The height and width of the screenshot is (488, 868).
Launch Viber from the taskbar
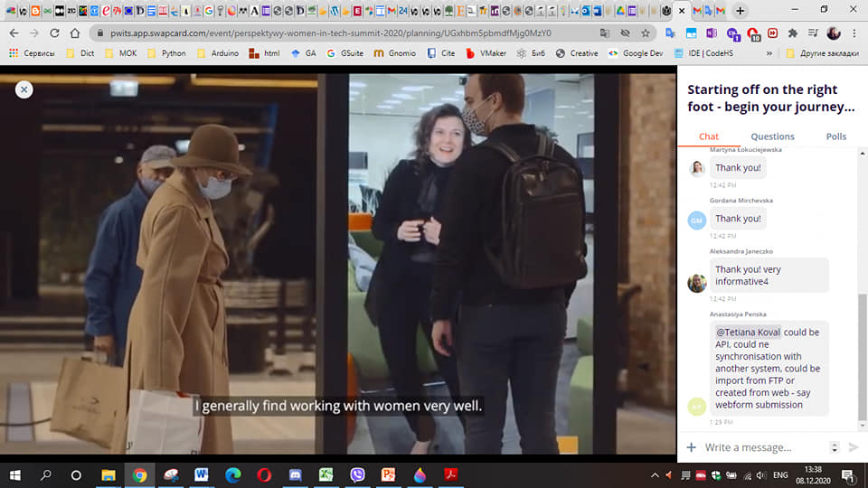tap(356, 474)
